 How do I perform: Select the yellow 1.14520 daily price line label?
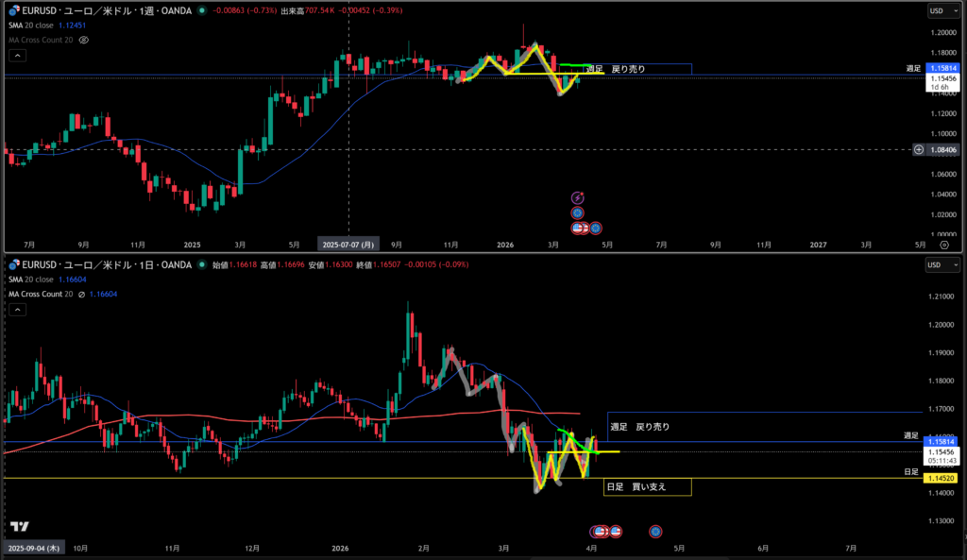click(x=942, y=479)
